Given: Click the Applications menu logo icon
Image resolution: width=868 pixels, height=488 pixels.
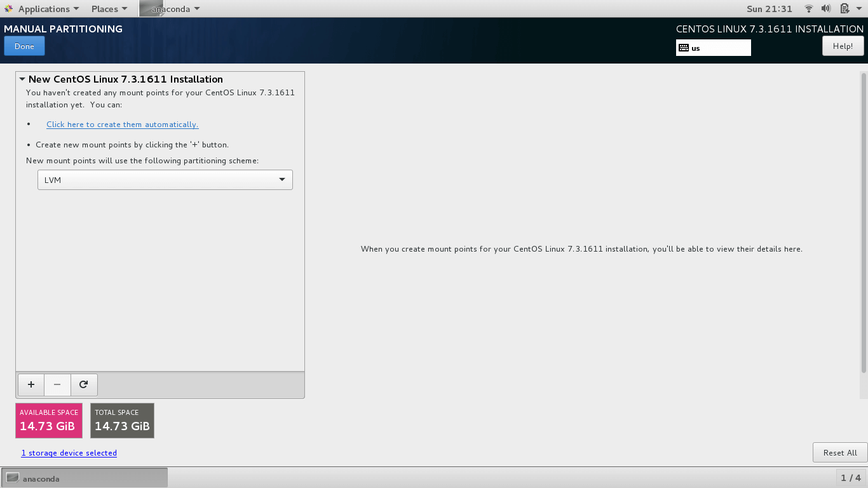Looking at the screenshot, I should 8,9.
